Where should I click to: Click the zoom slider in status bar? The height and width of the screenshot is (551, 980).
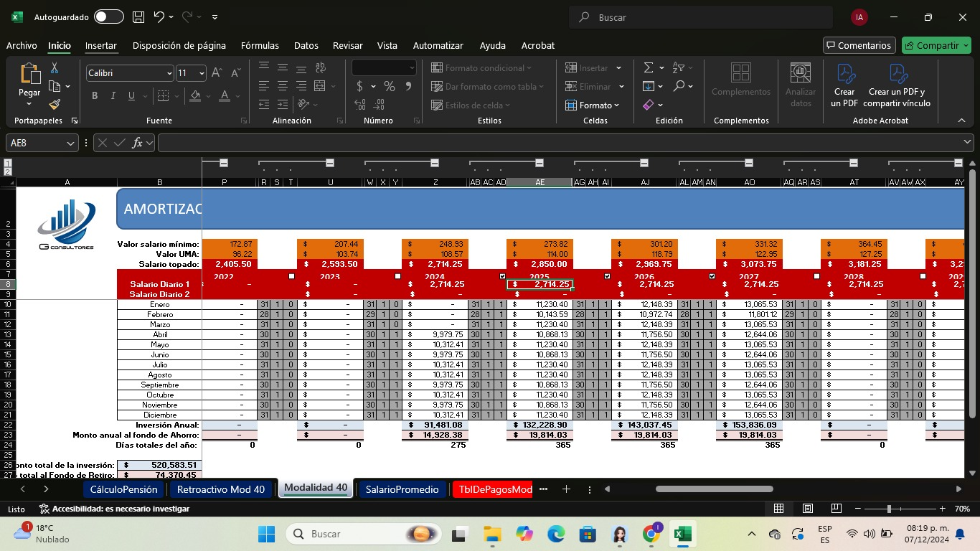point(889,509)
